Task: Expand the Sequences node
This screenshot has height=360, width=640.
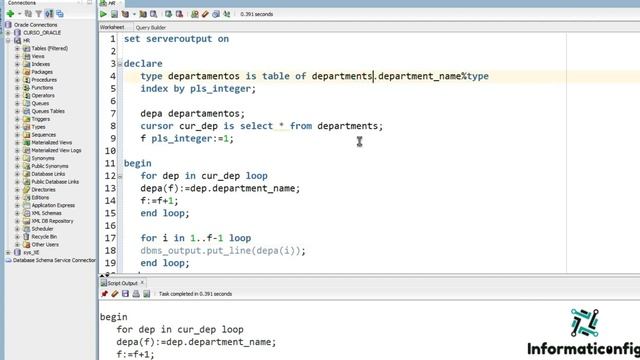Action: 17,135
